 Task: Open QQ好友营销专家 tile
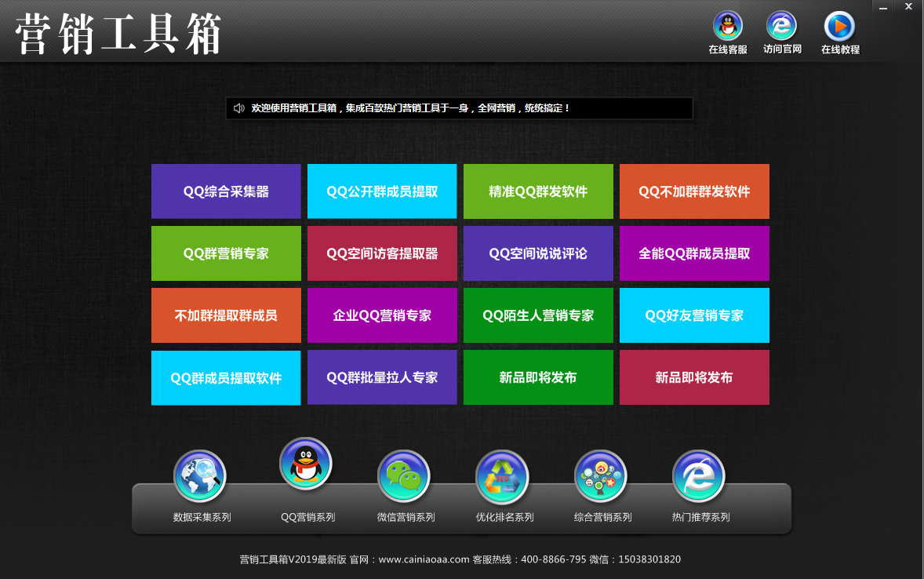coord(695,315)
